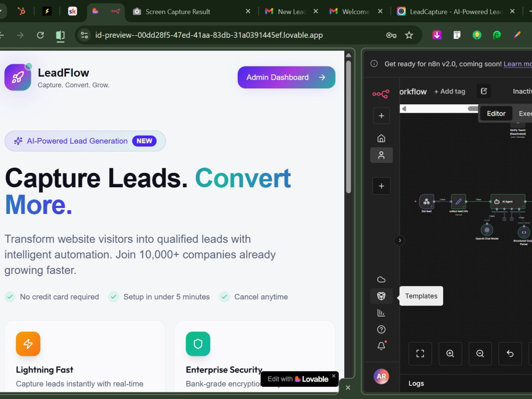
Task: Expand the n8n sidebar with the chevron
Action: click(400, 240)
